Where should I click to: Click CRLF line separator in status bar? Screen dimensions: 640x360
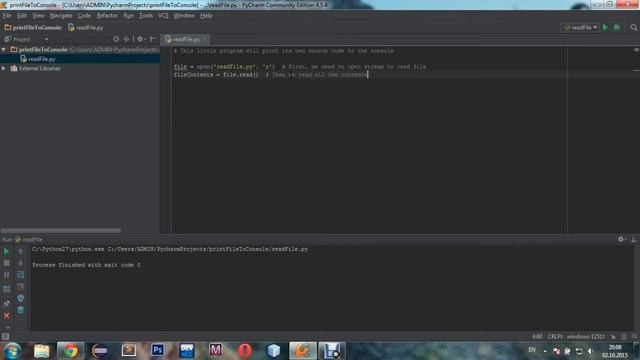[x=555, y=337]
